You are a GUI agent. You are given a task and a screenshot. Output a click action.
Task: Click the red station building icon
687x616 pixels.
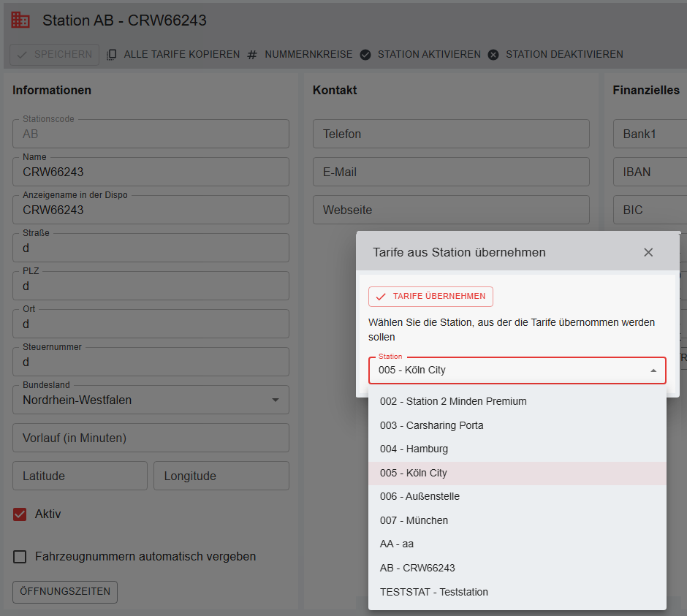coord(20,20)
